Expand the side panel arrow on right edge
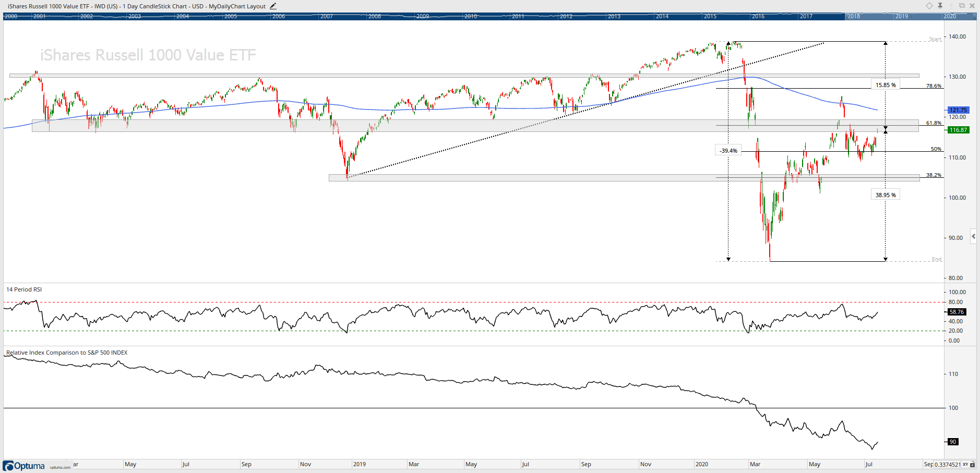 (974, 236)
